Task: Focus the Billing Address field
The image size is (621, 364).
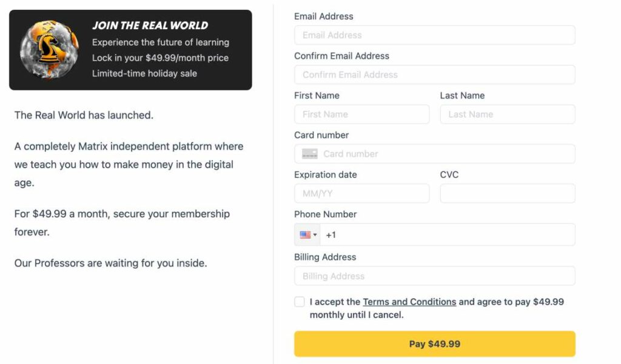Action: 434,276
